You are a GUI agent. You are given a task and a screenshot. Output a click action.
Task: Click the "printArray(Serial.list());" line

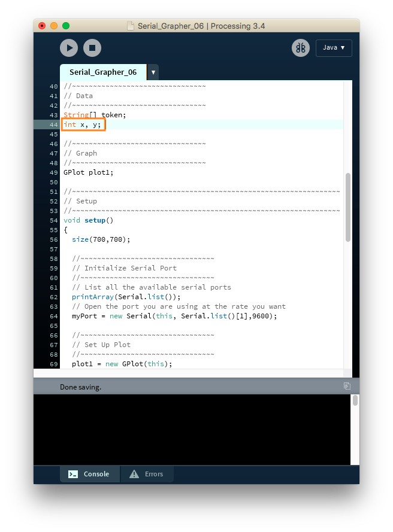click(x=126, y=297)
